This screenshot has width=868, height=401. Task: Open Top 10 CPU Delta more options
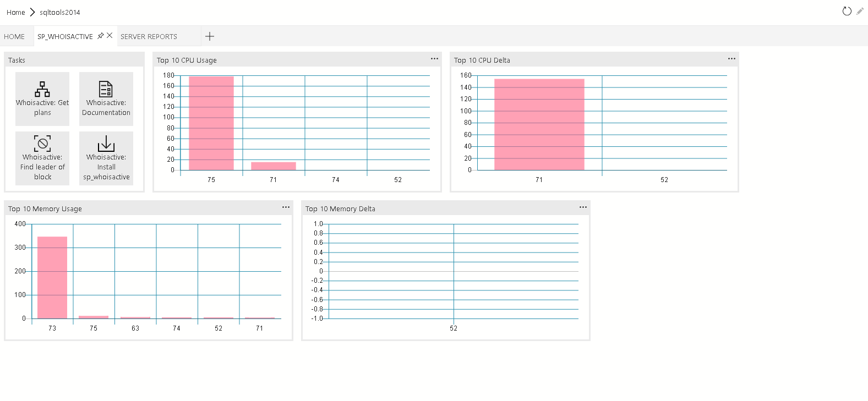pos(731,59)
